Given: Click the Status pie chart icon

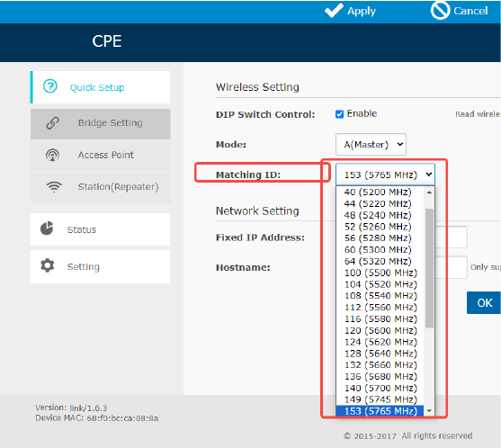Looking at the screenshot, I should point(47,228).
